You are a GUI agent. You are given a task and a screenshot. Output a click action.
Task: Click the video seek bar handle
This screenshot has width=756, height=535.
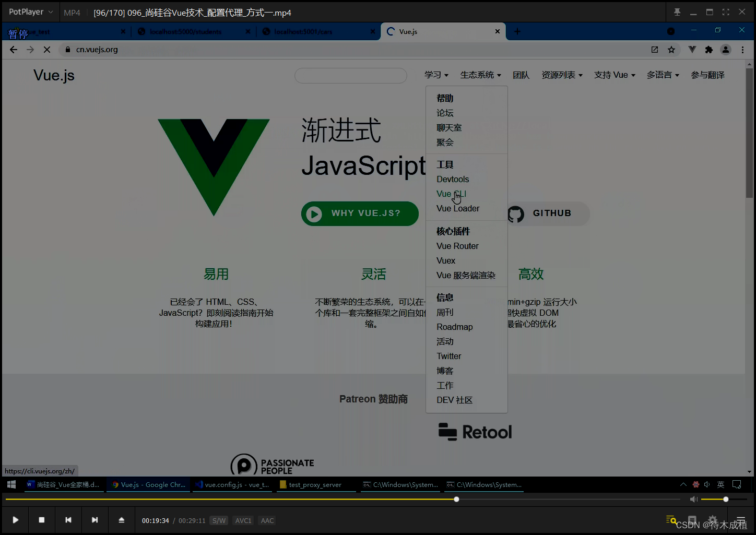coord(456,500)
